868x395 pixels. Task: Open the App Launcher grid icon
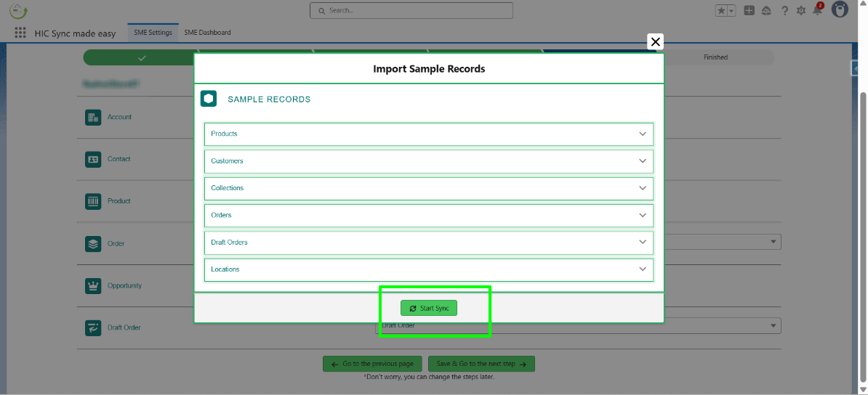click(x=20, y=33)
